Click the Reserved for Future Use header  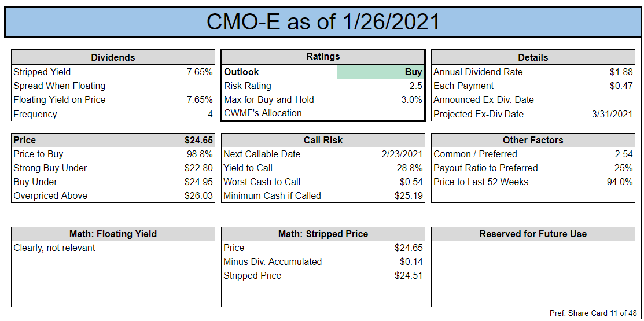[x=533, y=234]
